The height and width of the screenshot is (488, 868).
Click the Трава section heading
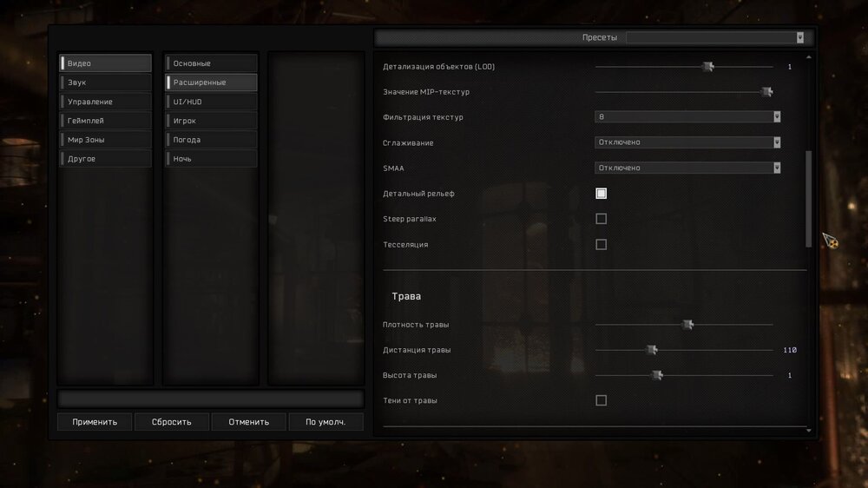coord(406,296)
